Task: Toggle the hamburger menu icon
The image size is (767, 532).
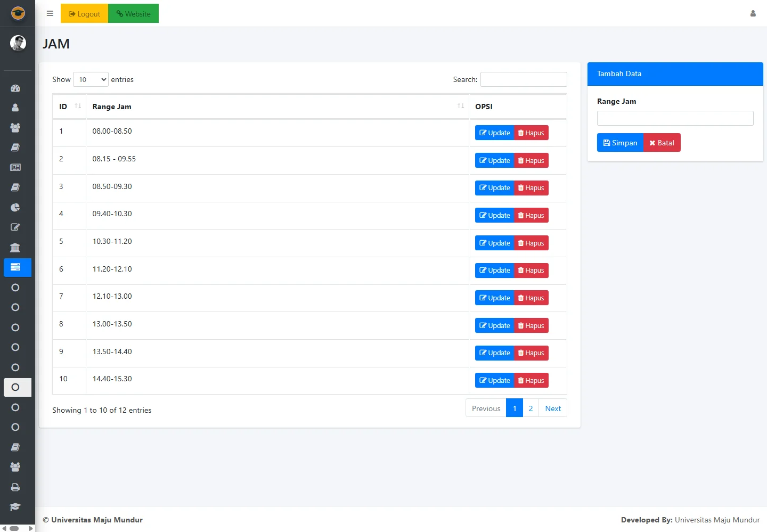Action: click(50, 14)
